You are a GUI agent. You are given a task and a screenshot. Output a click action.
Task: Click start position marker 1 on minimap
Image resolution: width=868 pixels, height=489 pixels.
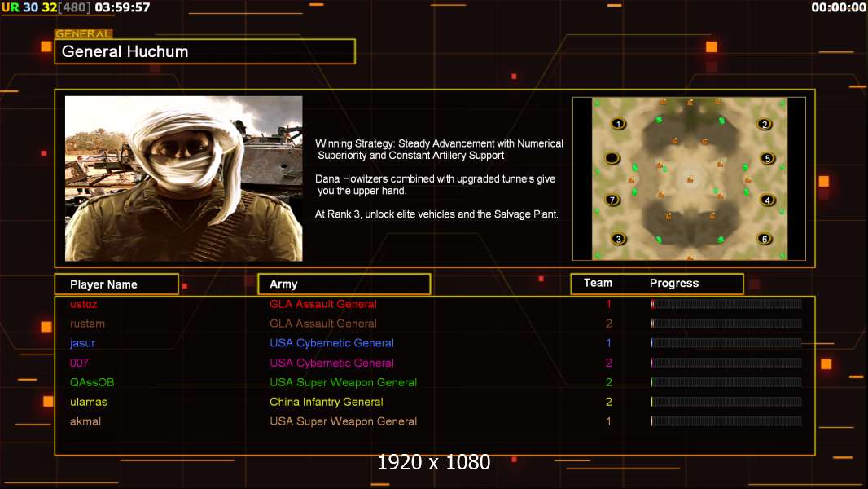tap(618, 124)
